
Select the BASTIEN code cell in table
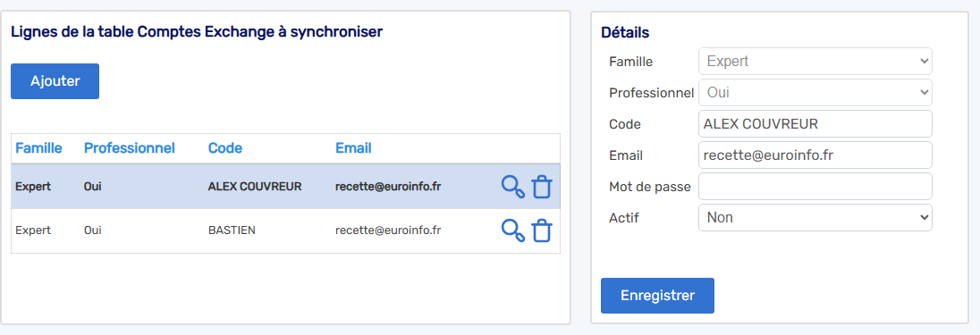(232, 230)
